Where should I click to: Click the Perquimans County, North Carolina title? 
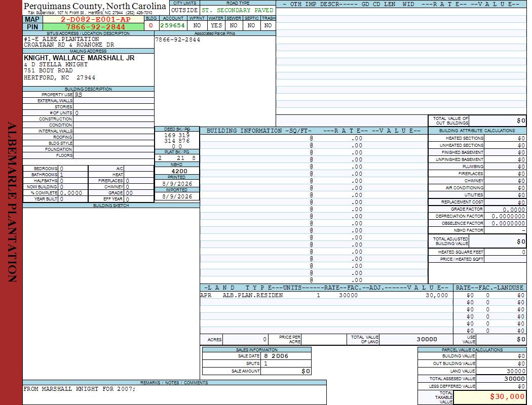(95, 6)
